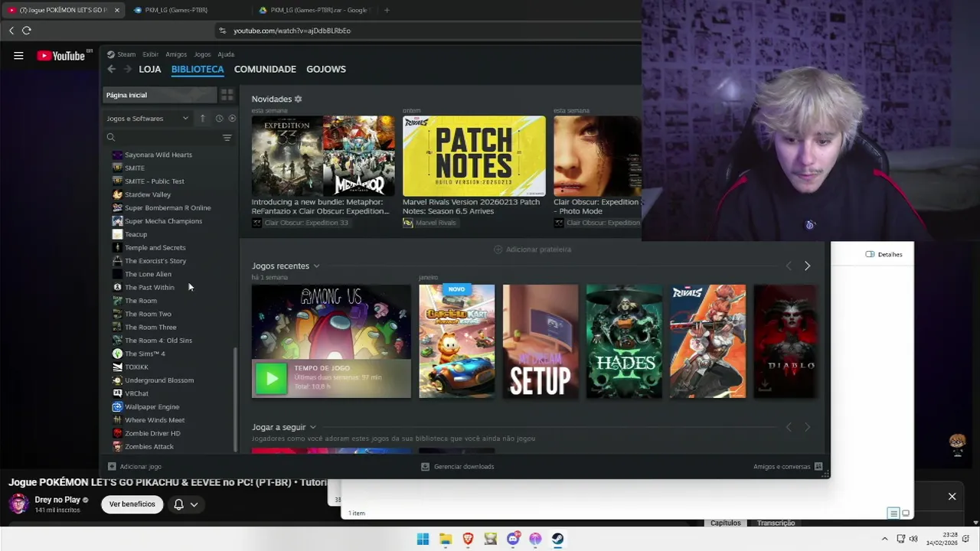This screenshot has height=551, width=980.
Task: Open My Dream Setup game cover
Action: click(x=541, y=341)
